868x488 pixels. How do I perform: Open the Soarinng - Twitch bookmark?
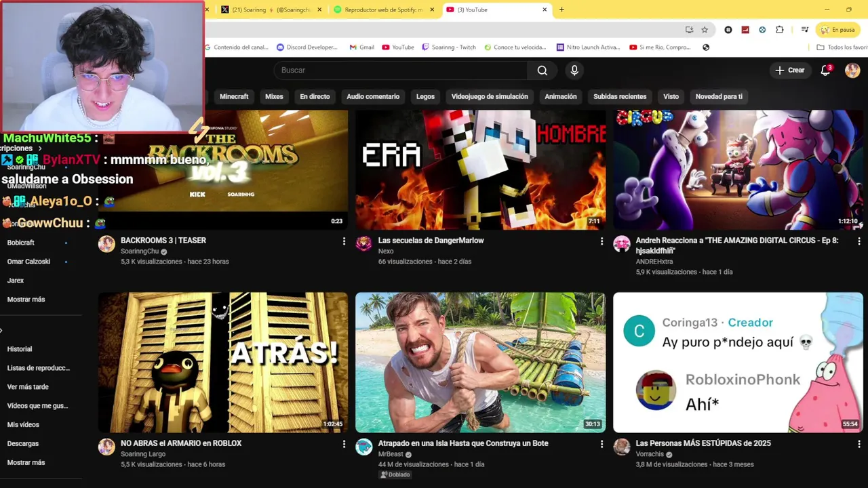(x=449, y=47)
